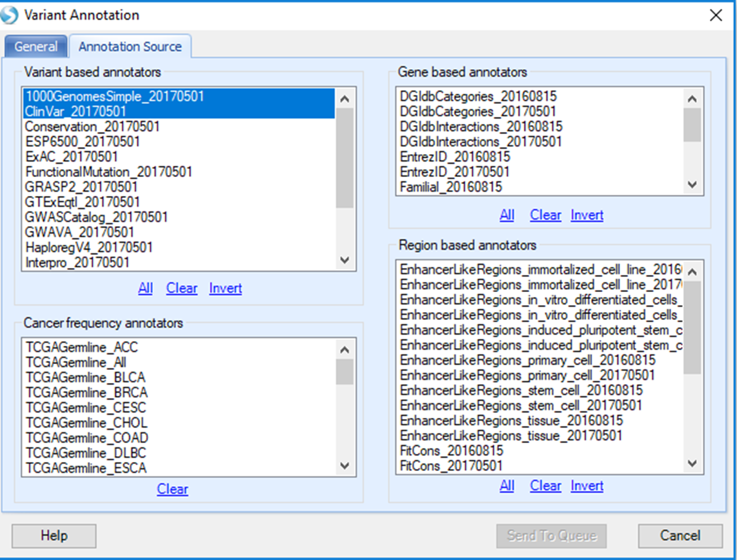Select TCGAGermline_ACC cancer annotator
The image size is (737, 560).
coord(179,348)
